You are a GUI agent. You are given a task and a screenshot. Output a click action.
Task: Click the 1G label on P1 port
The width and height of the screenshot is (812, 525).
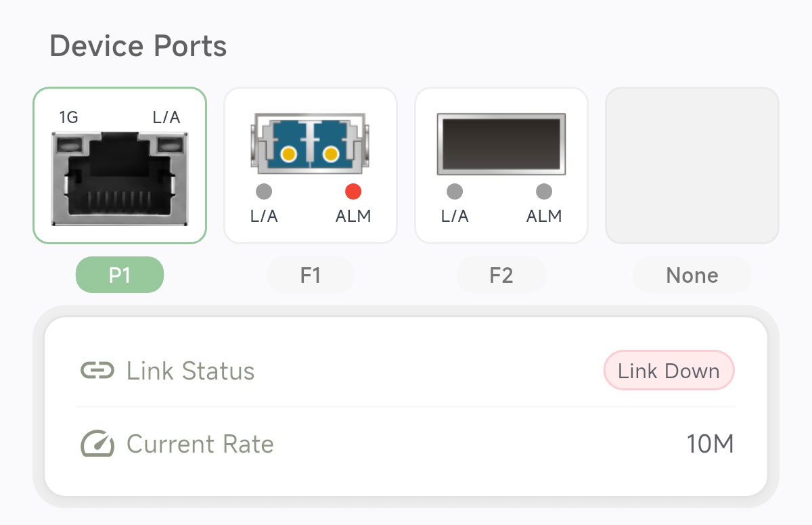[68, 118]
